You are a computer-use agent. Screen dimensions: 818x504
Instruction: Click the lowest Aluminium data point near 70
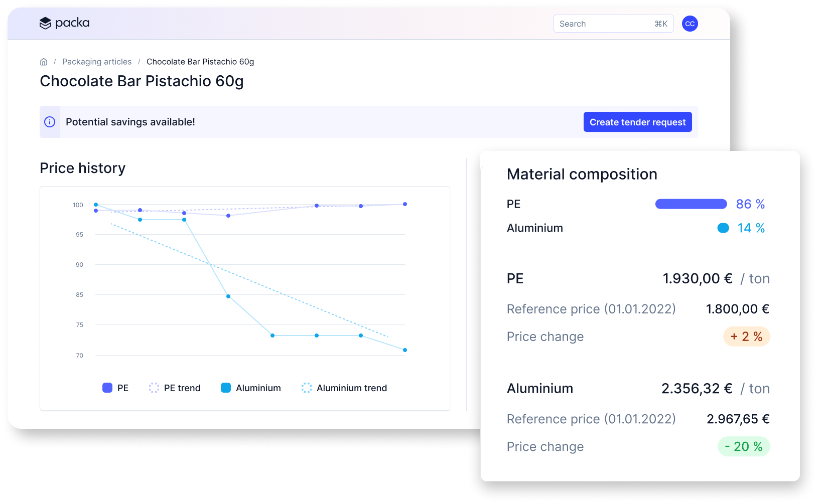point(405,350)
